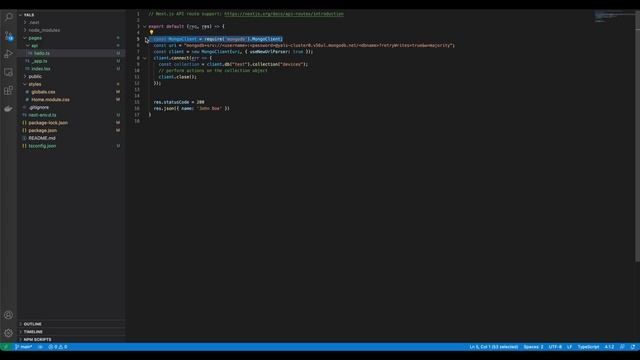Click the editor vertical scrollbar
This screenshot has height=360, width=640.
tap(637, 137)
